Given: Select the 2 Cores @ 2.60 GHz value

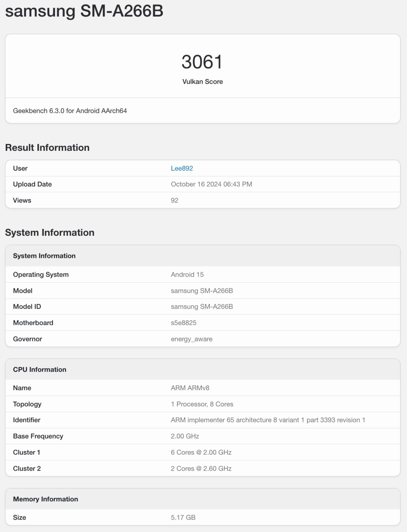Looking at the screenshot, I should [x=201, y=469].
